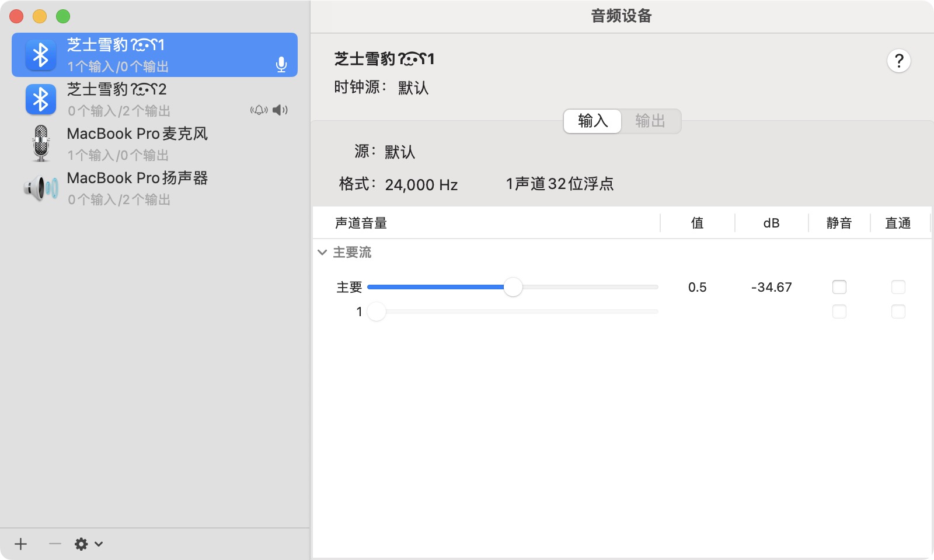Viewport: 934px width, 560px height.
Task: Toggle the 静音 checkbox for channel 1
Action: pyautogui.click(x=839, y=311)
